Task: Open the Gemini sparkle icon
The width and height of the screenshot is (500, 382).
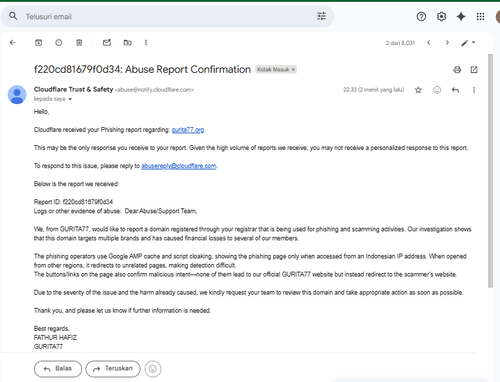Action: pyautogui.click(x=461, y=16)
